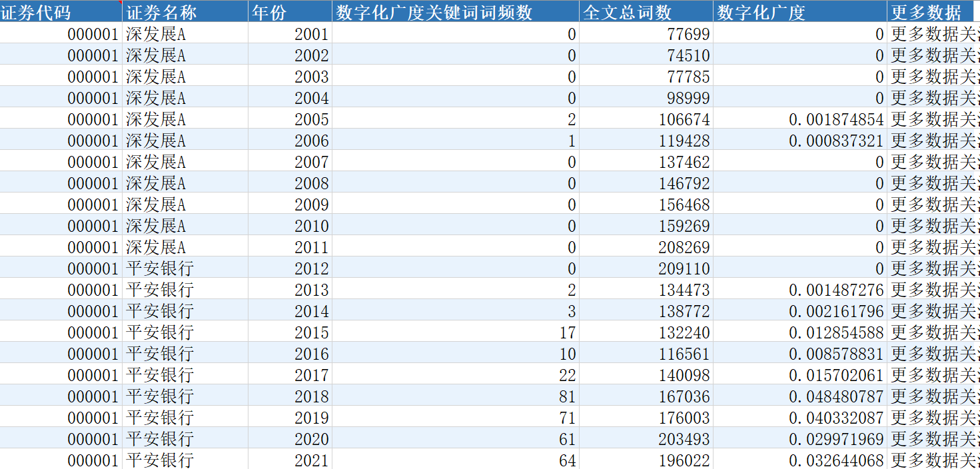
Task: Click year cell 2005
Action: [x=290, y=119]
